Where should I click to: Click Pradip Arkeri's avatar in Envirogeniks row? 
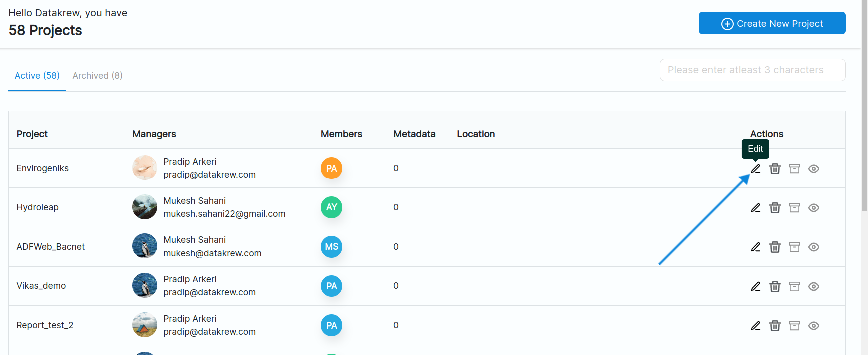(145, 168)
